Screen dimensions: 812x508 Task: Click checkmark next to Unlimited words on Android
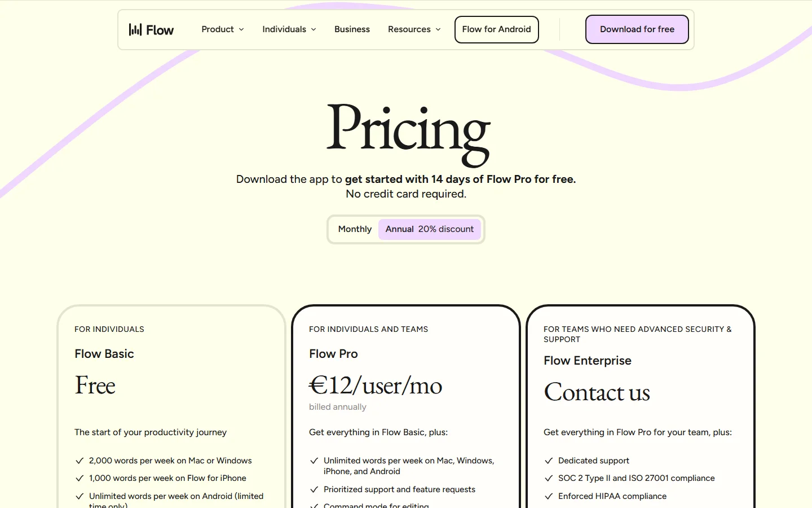[80, 496]
